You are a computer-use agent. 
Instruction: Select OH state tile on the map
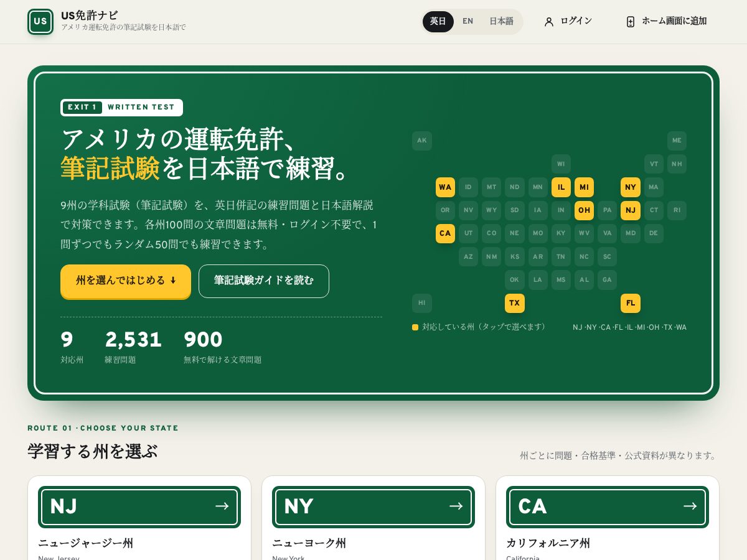[584, 210]
